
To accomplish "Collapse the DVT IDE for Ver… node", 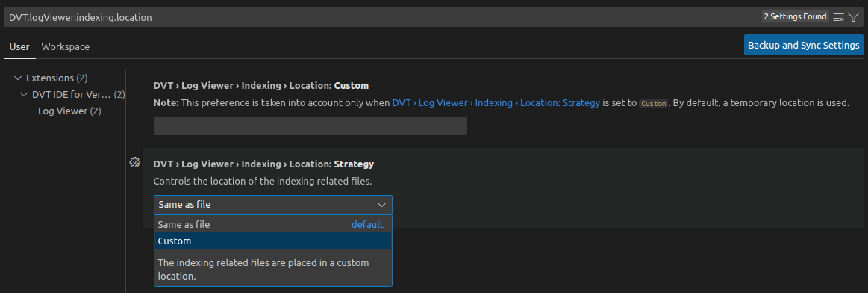I will point(24,95).
